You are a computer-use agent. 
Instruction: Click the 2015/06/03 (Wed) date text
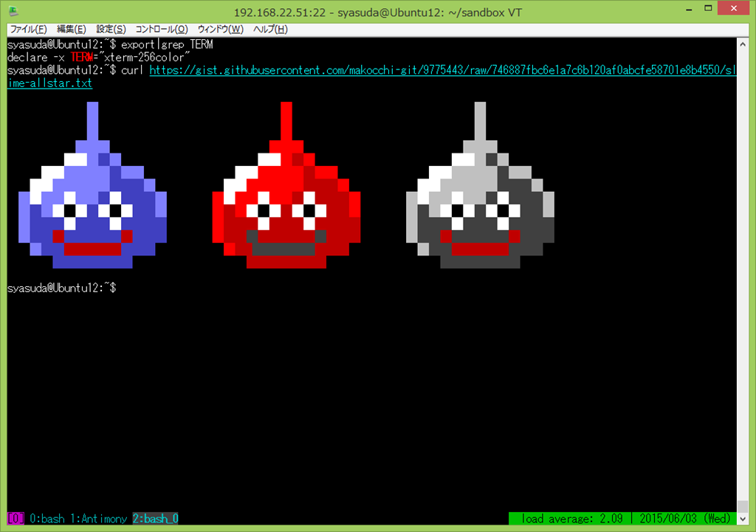(x=685, y=519)
